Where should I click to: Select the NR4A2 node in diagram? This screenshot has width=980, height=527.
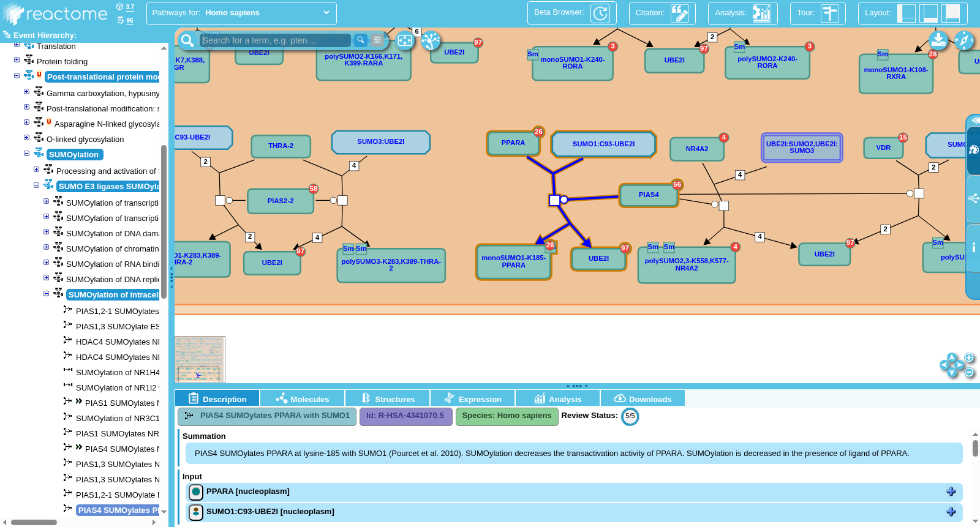point(697,149)
